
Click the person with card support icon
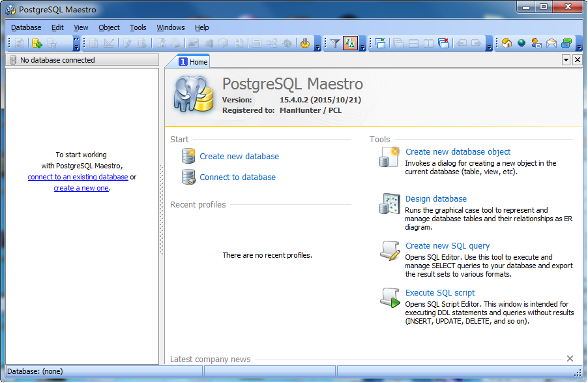[537, 43]
